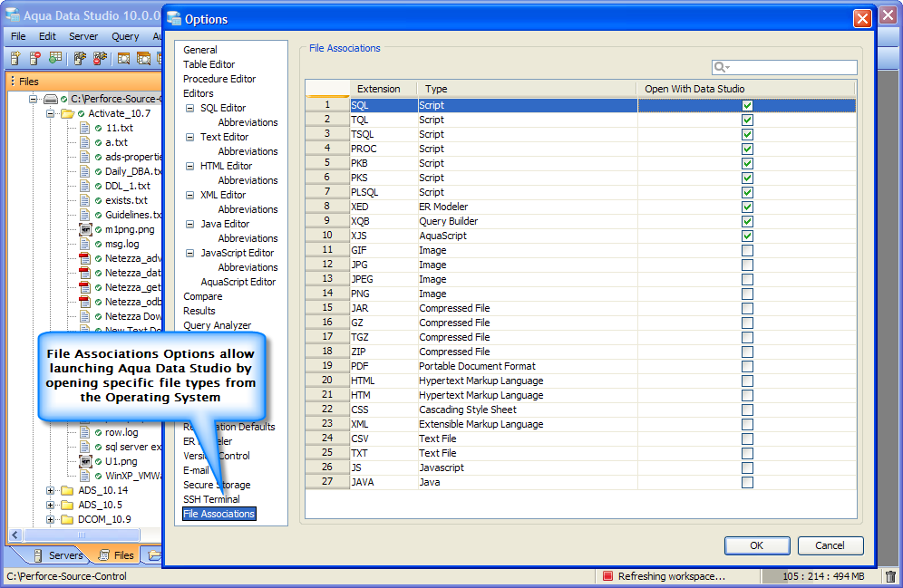Click the stacked-windows Query Analyzer toolbar icon
Viewport: 903px width, 588px height.
click(x=143, y=58)
